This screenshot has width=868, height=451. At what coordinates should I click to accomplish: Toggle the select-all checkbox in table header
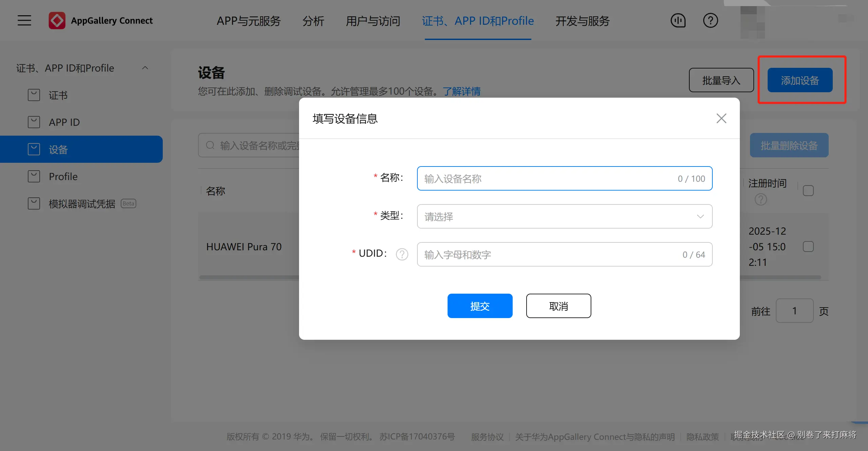tap(808, 191)
